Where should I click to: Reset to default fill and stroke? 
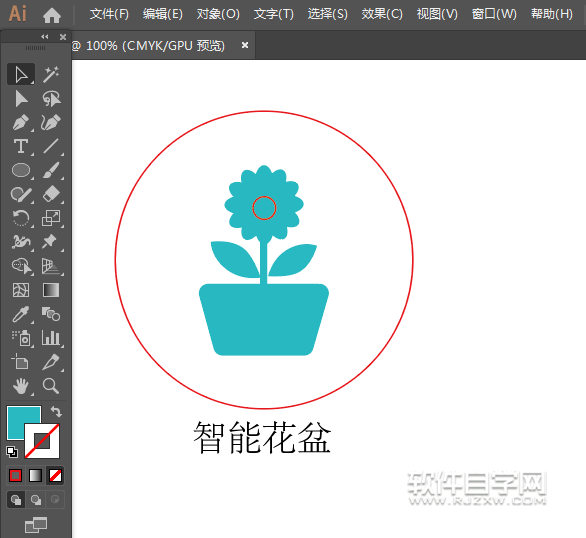click(12, 452)
